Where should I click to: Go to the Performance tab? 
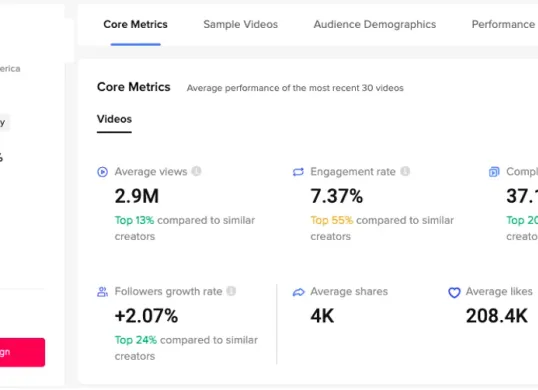tap(504, 24)
